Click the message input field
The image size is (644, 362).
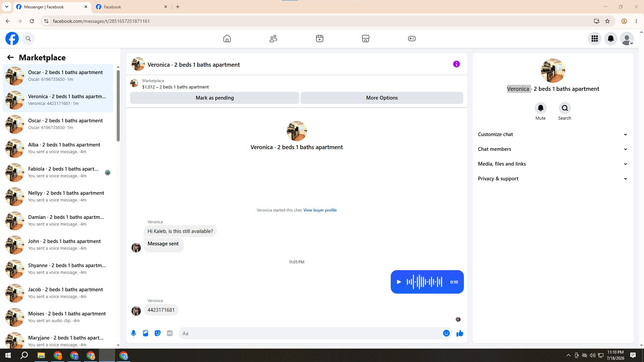tap(310, 333)
